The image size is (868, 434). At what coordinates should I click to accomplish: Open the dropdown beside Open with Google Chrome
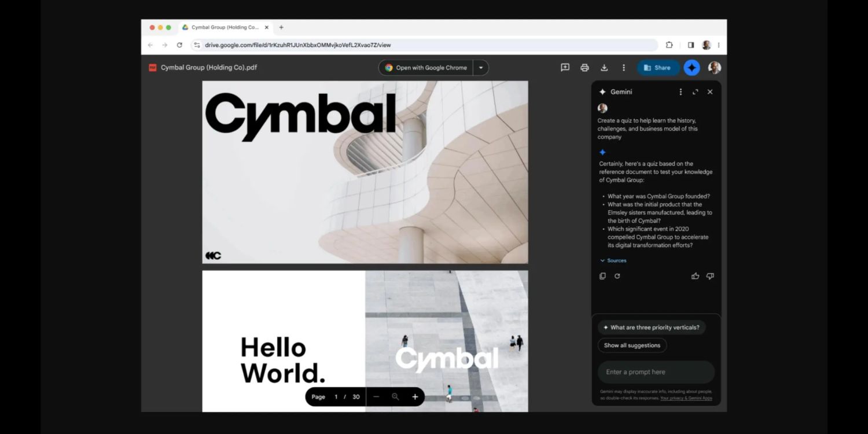point(481,68)
